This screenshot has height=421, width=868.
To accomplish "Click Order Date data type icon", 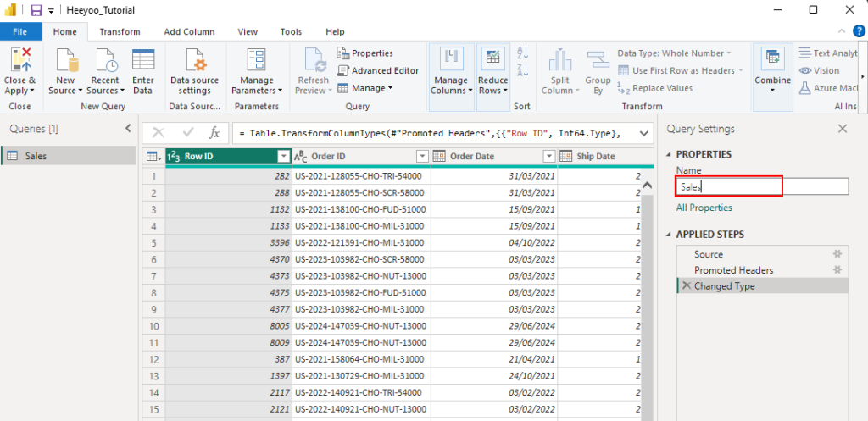I will tap(439, 157).
